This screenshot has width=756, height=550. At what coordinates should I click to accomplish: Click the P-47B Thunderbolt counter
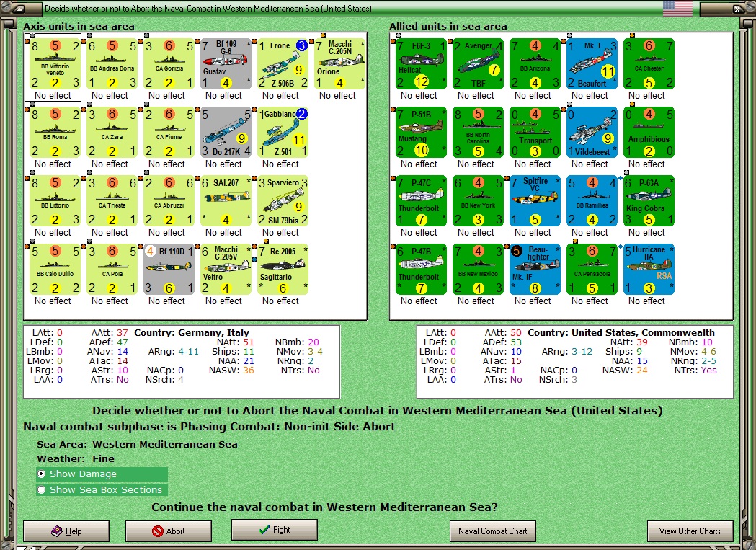coord(421,269)
